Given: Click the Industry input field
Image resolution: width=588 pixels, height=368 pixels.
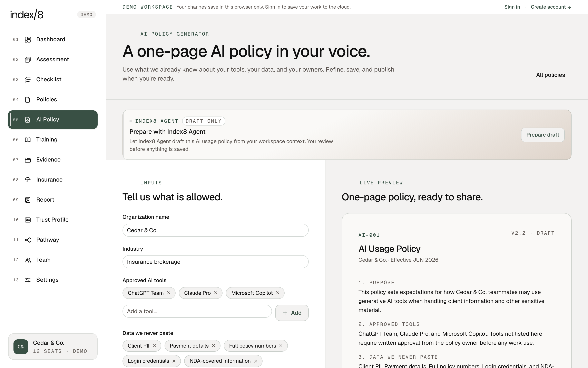Looking at the screenshot, I should [x=216, y=262].
